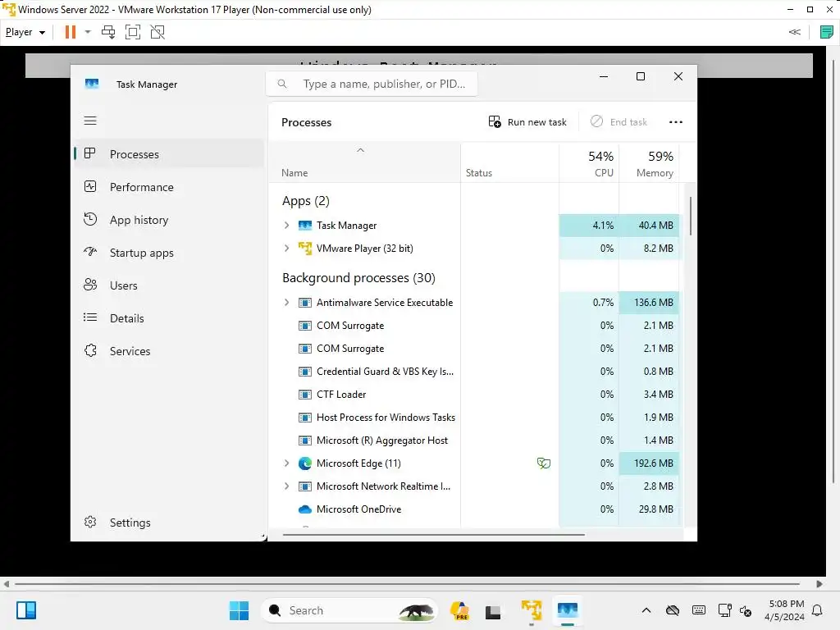Screen dimensions: 840x630
Task: Sort by Memory usage column
Action: [649, 163]
